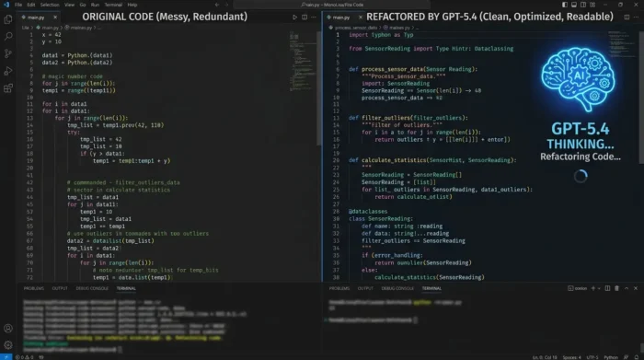Open the View menu
The height and width of the screenshot is (360, 644).
tap(69, 5)
